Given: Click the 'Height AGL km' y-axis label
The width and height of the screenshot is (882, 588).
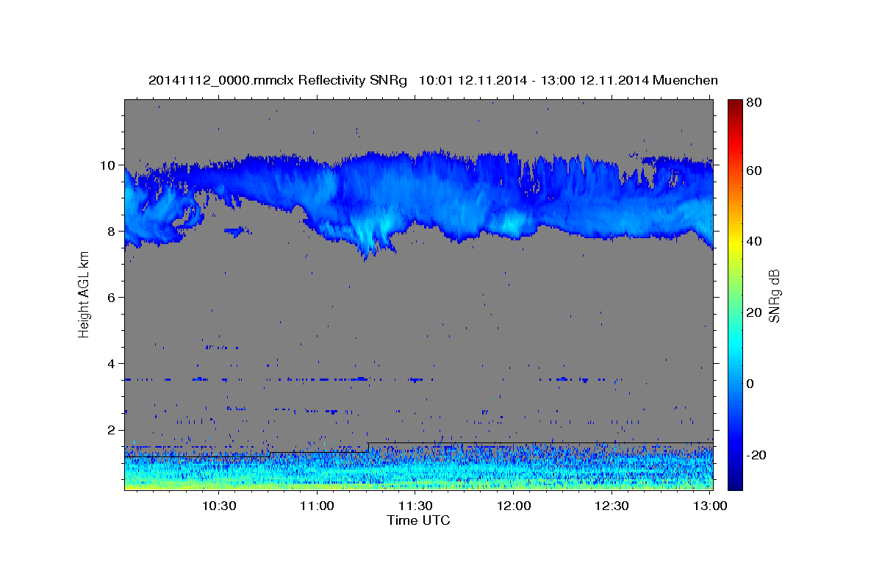Looking at the screenshot, I should click(x=84, y=294).
